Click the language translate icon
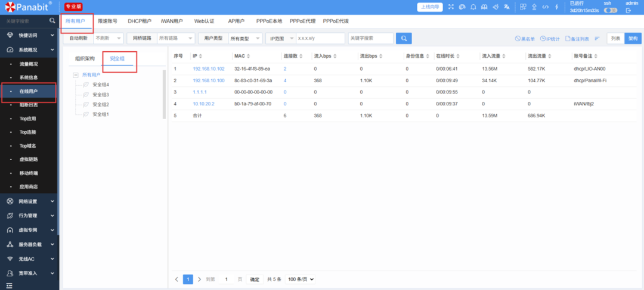 (x=507, y=7)
